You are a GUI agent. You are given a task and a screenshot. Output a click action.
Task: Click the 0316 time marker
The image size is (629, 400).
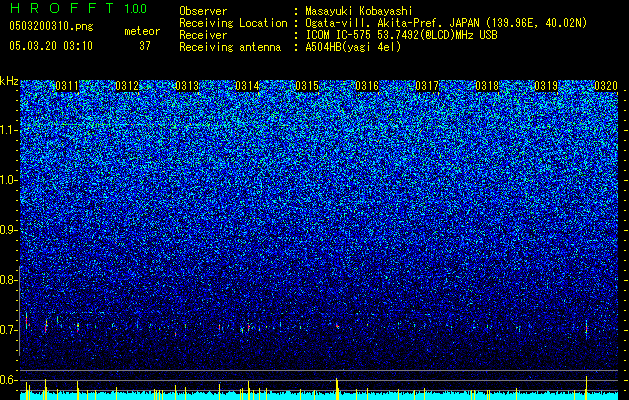pyautogui.click(x=367, y=86)
